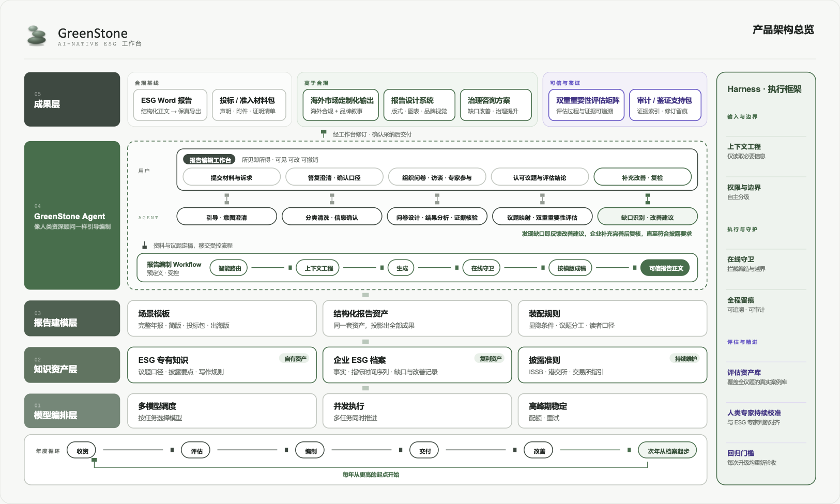The height and width of the screenshot is (504, 840).
Task: Click the 报告编制 Workflow label
Action: pos(174,264)
